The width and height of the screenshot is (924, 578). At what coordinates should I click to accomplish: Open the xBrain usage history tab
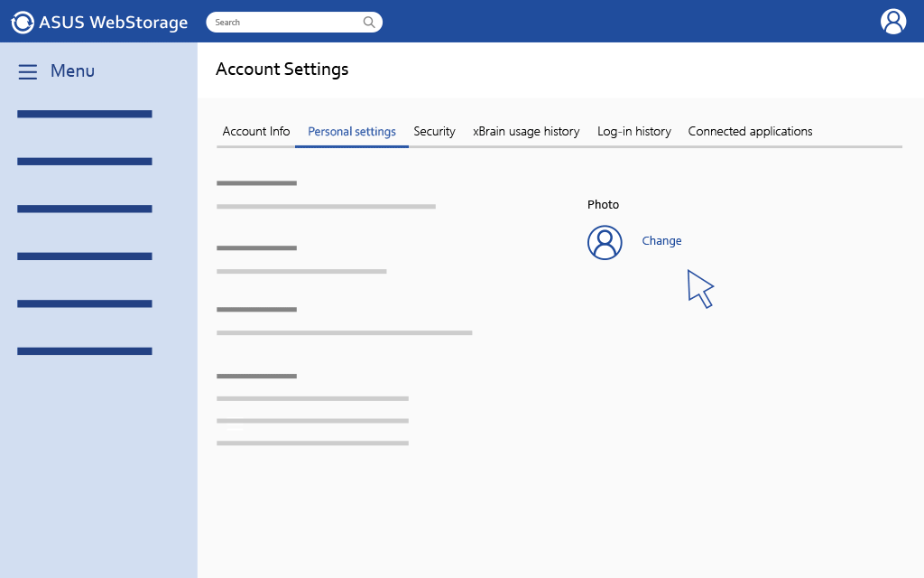526,132
